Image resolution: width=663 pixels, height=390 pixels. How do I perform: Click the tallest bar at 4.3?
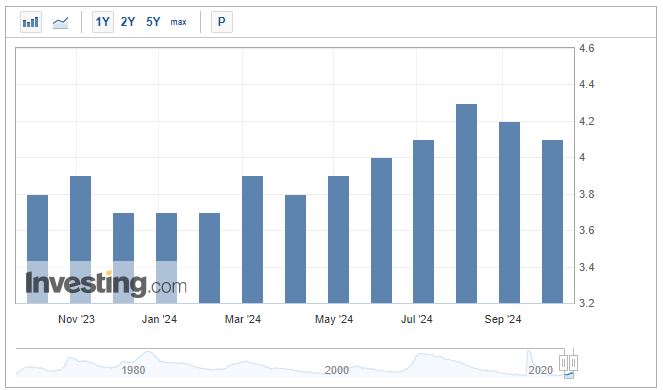(466, 203)
